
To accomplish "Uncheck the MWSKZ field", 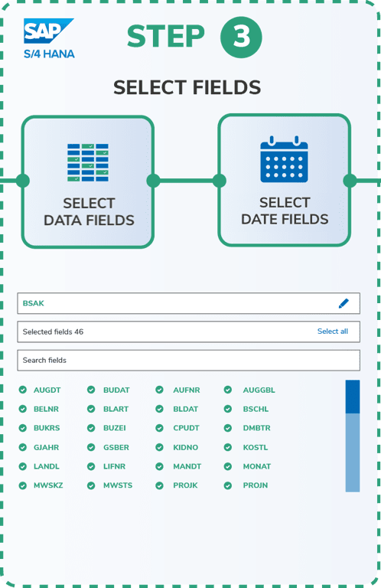I will tap(23, 485).
